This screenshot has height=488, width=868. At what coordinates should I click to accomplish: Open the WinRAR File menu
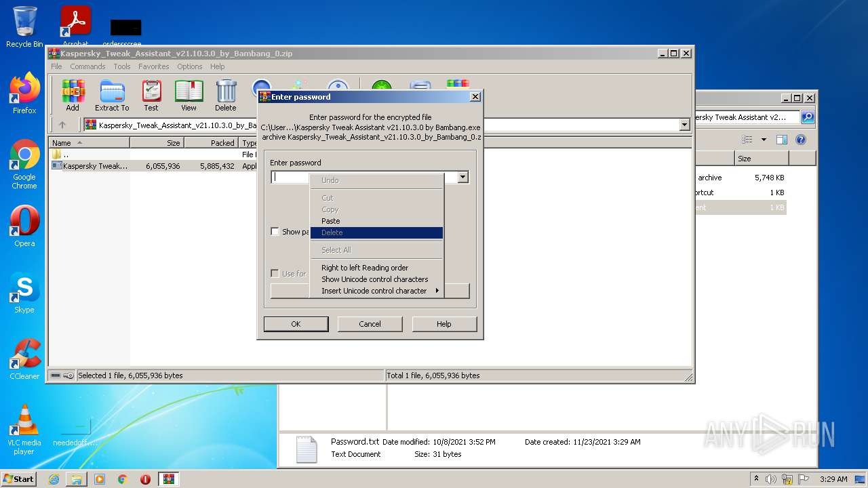click(x=56, y=66)
